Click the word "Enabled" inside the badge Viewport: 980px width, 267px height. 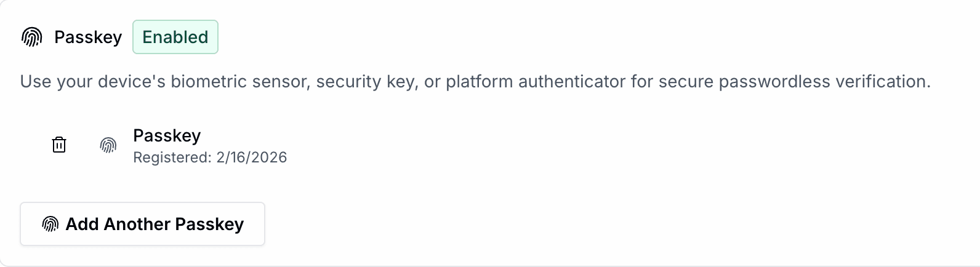click(x=175, y=37)
